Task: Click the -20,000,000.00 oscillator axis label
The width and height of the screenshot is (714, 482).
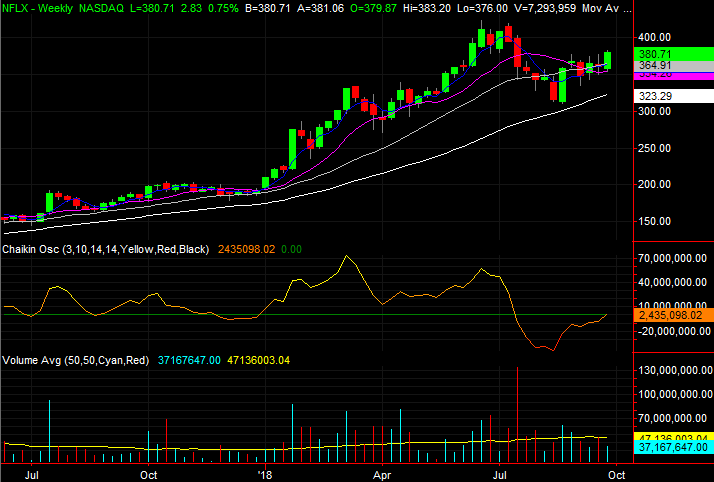Action: [x=673, y=331]
